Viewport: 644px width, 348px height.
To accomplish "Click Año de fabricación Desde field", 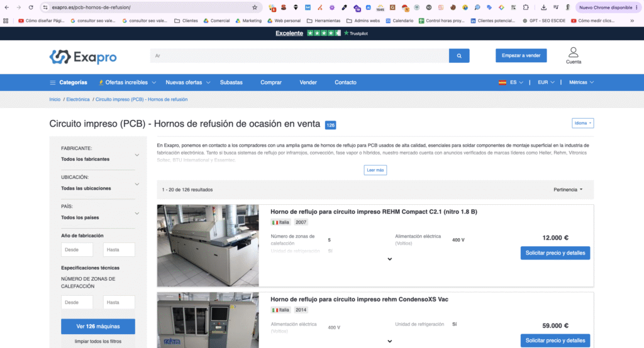I will [x=77, y=249].
